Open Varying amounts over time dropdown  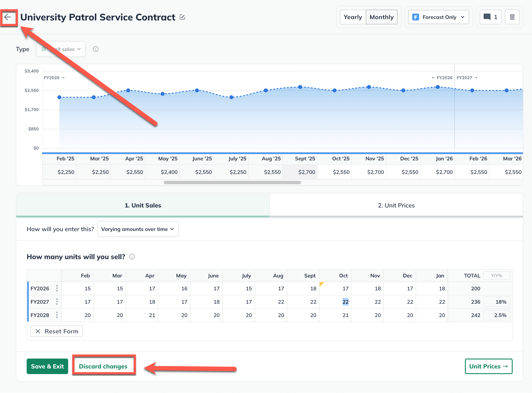click(138, 229)
